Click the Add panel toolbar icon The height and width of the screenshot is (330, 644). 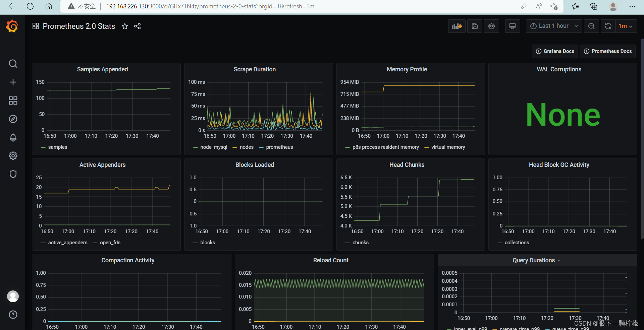(x=457, y=26)
